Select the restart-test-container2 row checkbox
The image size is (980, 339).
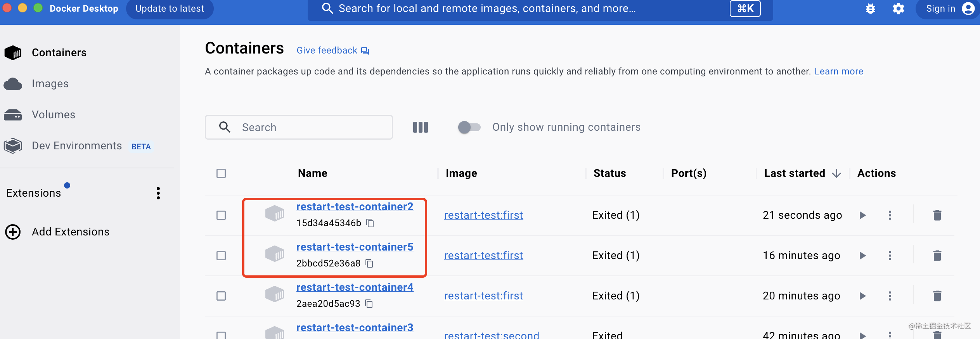tap(221, 215)
